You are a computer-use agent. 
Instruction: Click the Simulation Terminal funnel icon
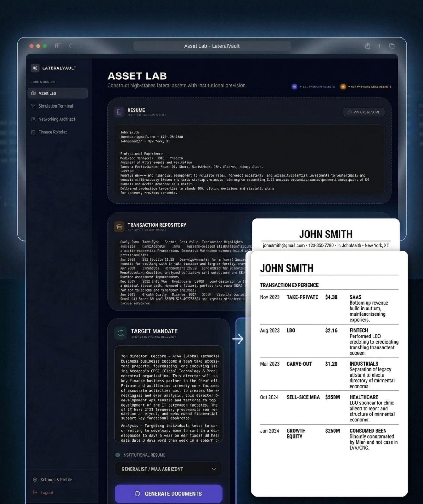[x=33, y=106]
